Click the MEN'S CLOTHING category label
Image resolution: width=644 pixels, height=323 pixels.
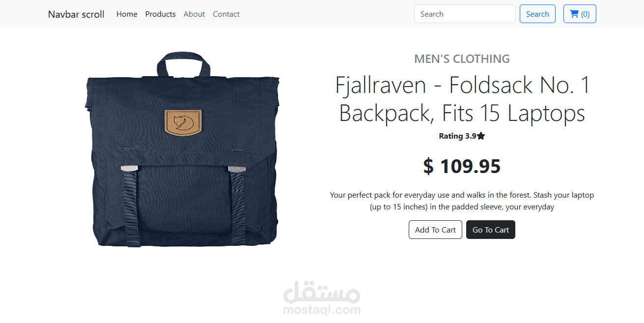pos(462,59)
